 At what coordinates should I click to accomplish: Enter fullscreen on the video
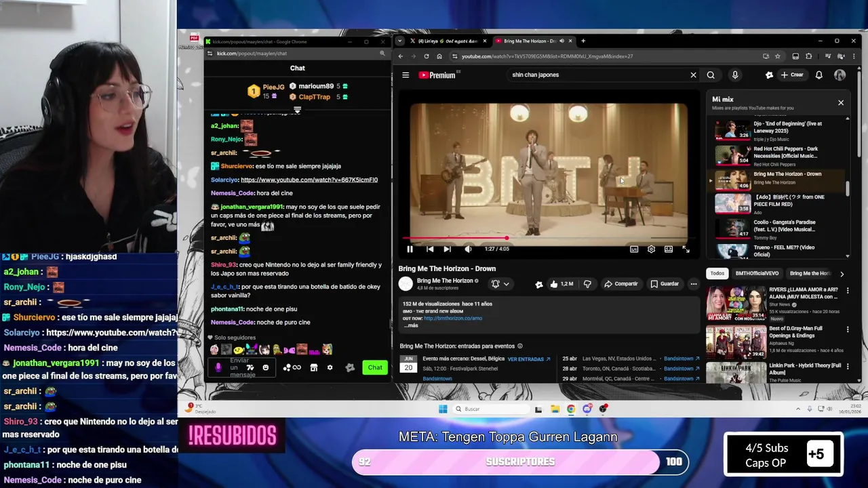[686, 249]
